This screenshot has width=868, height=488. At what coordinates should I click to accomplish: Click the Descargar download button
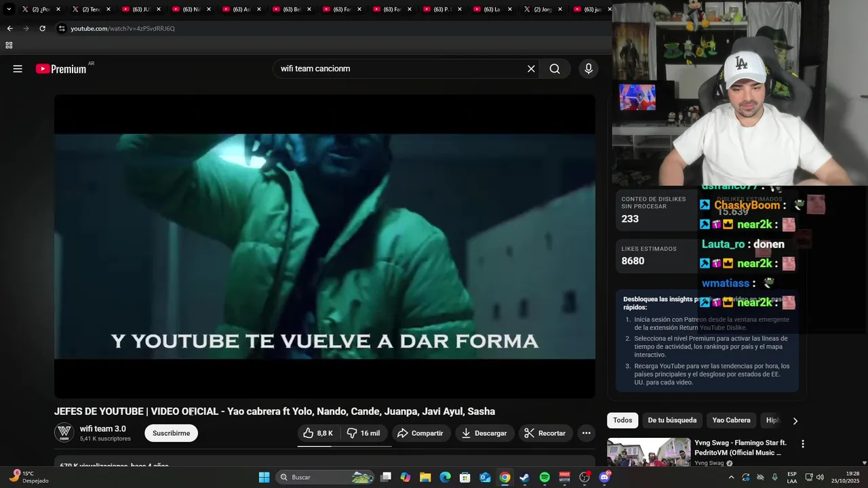(x=484, y=433)
